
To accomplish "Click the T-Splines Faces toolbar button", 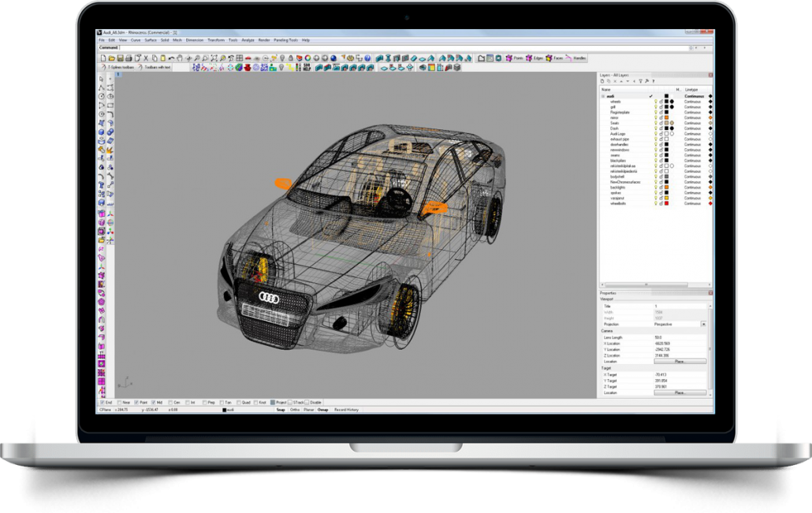I will [x=555, y=58].
